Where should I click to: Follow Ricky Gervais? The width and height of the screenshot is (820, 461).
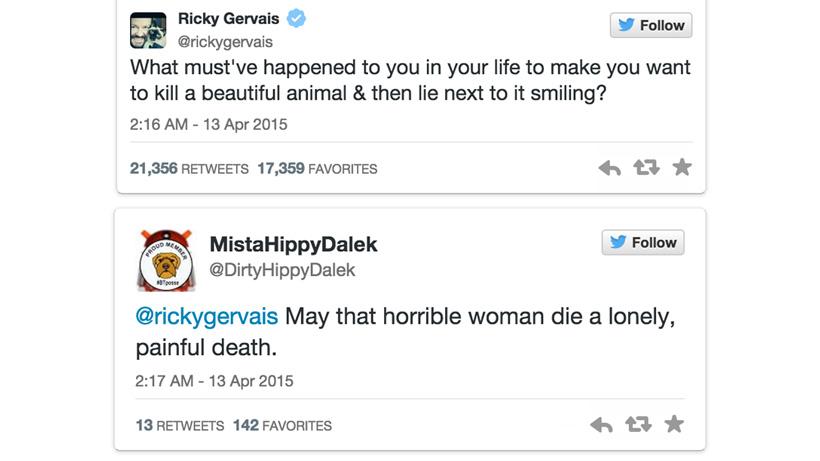pos(651,25)
